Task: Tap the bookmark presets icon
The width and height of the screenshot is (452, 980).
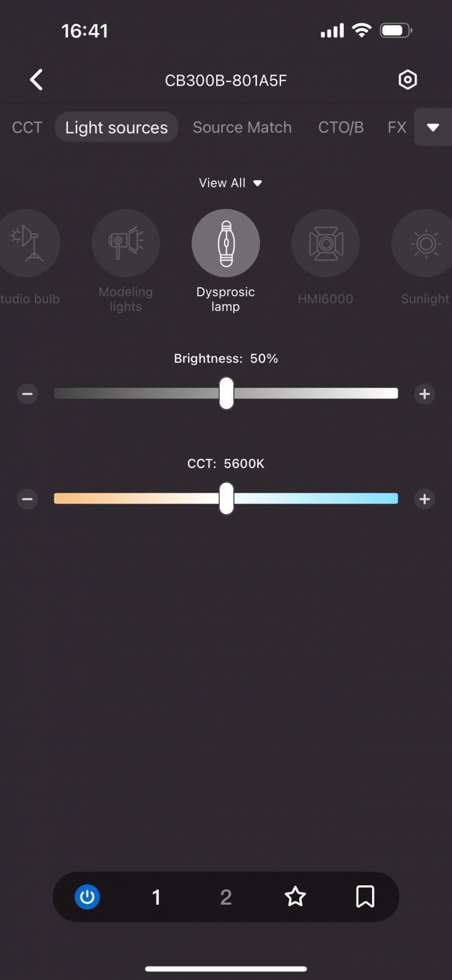Action: [x=365, y=897]
